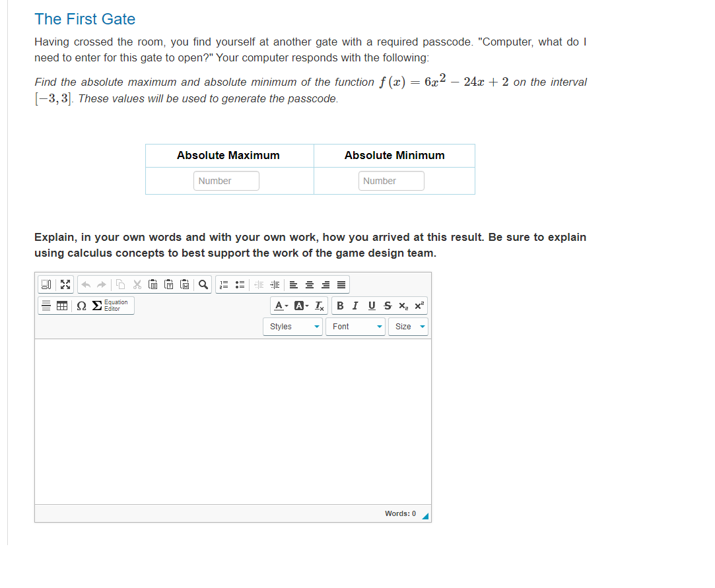Center-align the paragraph text
The image size is (715, 588).
pos(308,284)
